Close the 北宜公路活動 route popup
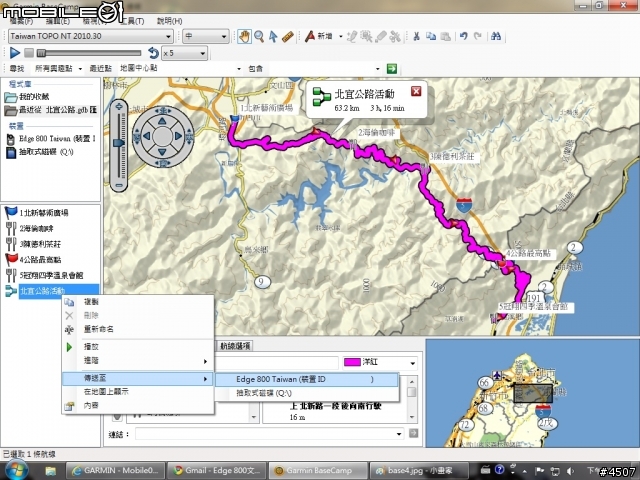 (x=416, y=91)
